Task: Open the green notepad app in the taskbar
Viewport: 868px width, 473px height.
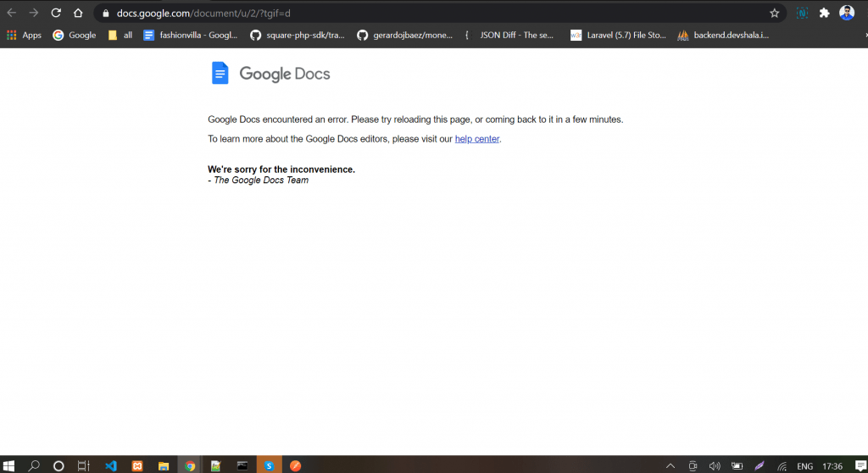Action: click(216, 466)
